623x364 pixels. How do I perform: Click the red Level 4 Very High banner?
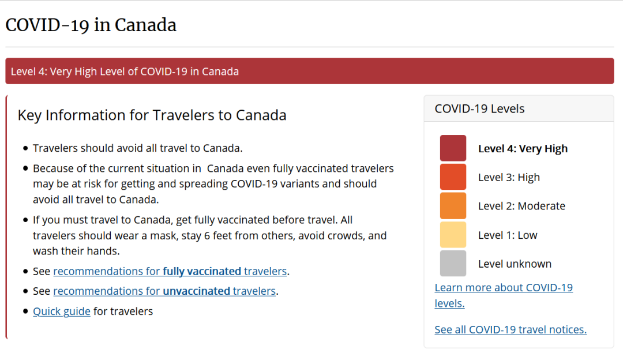pos(310,71)
